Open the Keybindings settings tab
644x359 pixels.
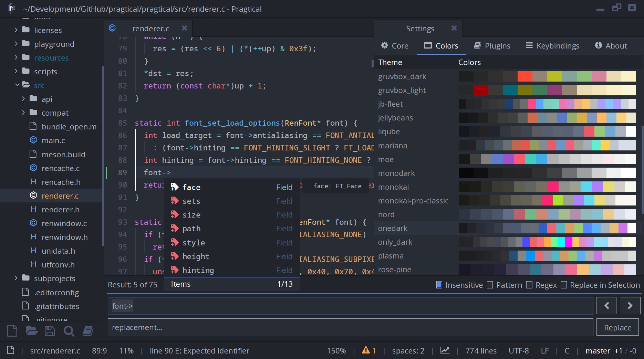[x=552, y=46]
